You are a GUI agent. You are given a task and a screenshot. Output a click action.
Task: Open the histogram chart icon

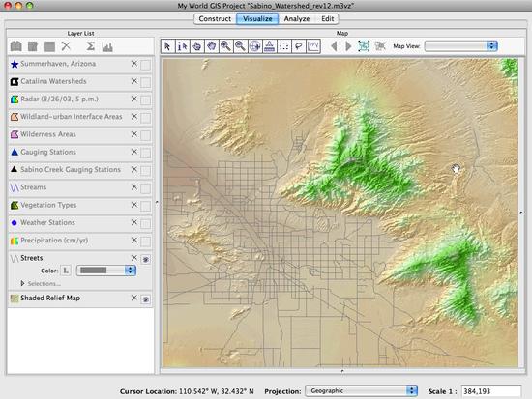pos(107,46)
